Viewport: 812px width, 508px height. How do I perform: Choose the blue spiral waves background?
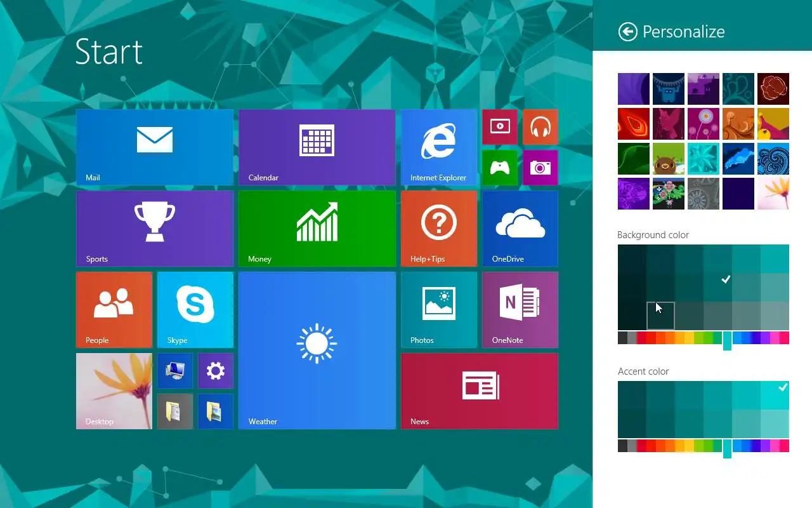pyautogui.click(x=773, y=159)
